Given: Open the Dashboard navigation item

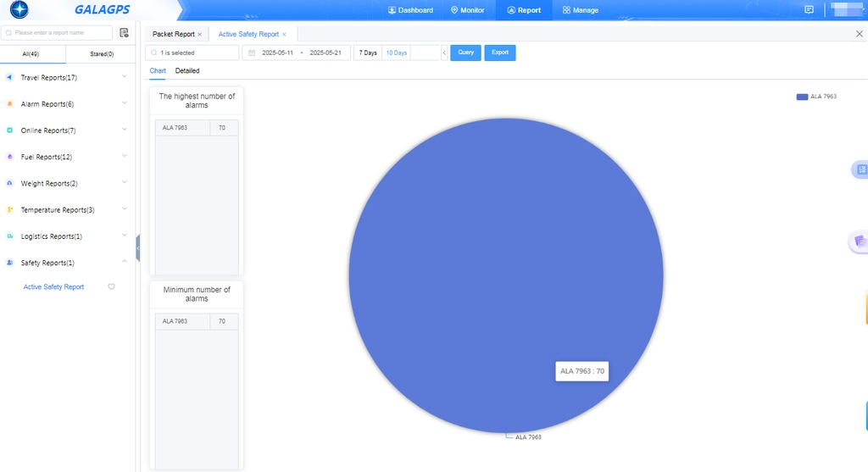Looking at the screenshot, I should pyautogui.click(x=411, y=10).
